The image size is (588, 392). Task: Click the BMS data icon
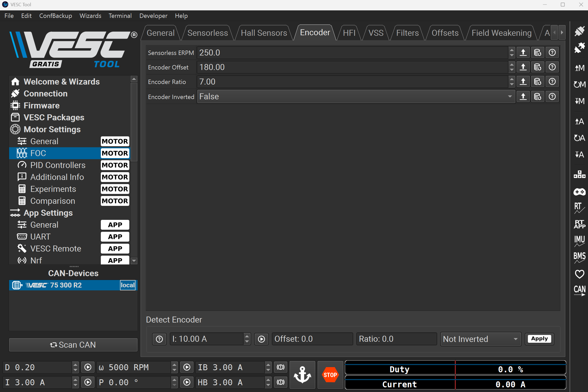pyautogui.click(x=579, y=257)
